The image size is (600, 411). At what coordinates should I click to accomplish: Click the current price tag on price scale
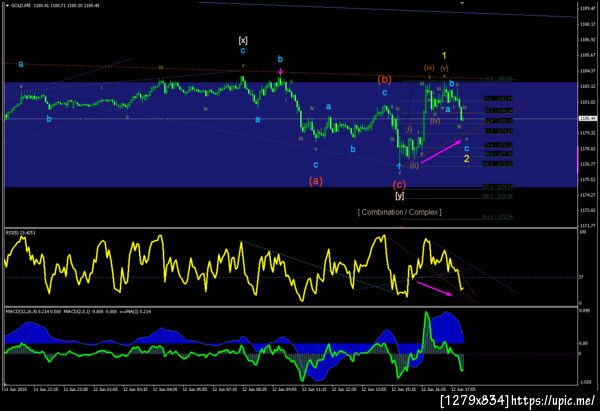[588, 119]
